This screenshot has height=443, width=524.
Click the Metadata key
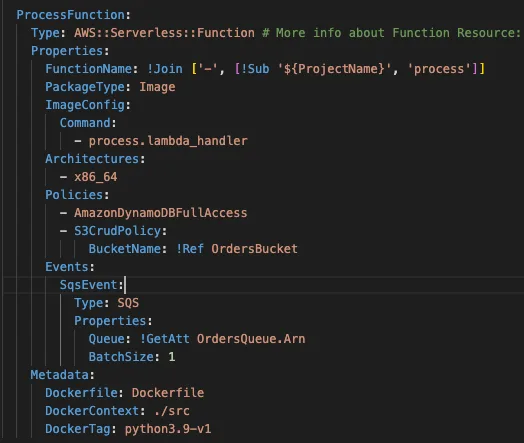(x=60, y=375)
